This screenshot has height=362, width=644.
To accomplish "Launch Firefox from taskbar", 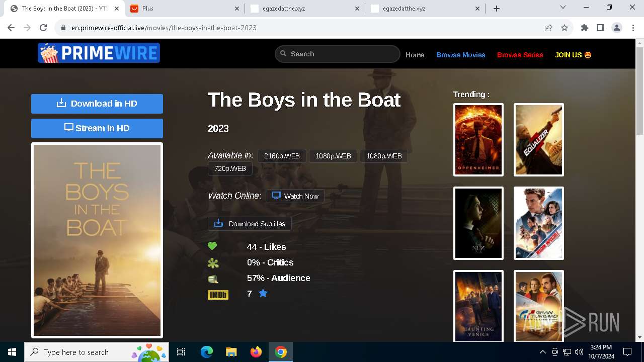I will [256, 352].
